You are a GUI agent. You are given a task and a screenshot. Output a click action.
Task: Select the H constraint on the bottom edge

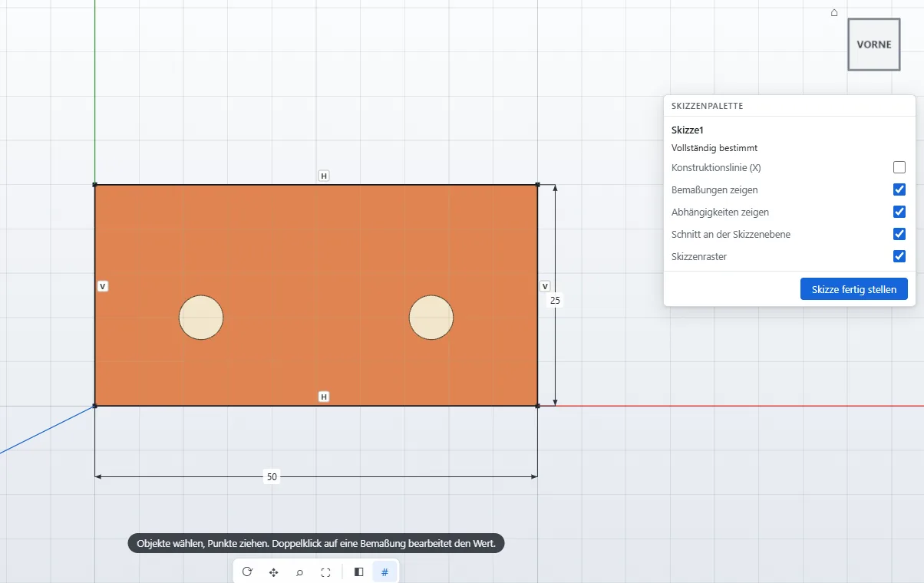(x=324, y=397)
